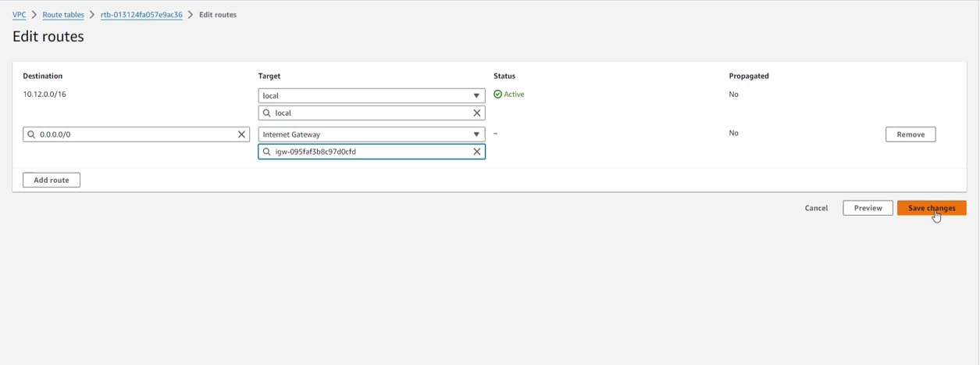980x365 pixels.
Task: Expand the Internet Gateway target dropdown
Action: (x=476, y=134)
